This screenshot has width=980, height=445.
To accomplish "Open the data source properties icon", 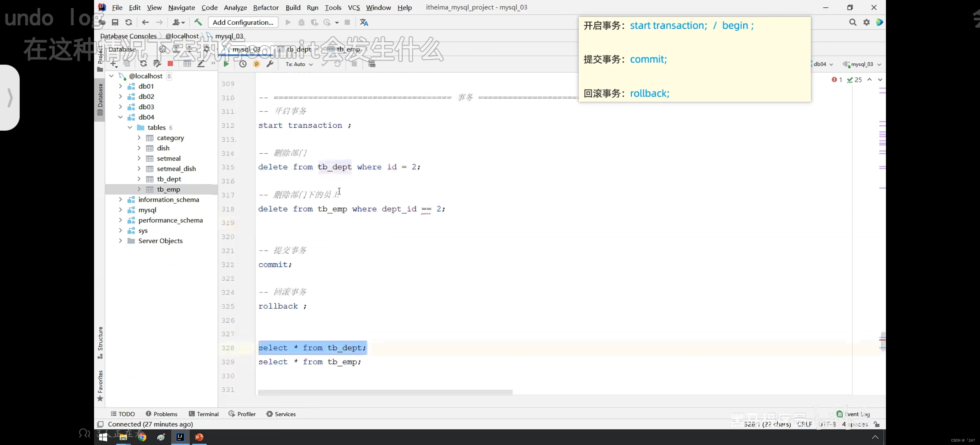I will [x=157, y=64].
